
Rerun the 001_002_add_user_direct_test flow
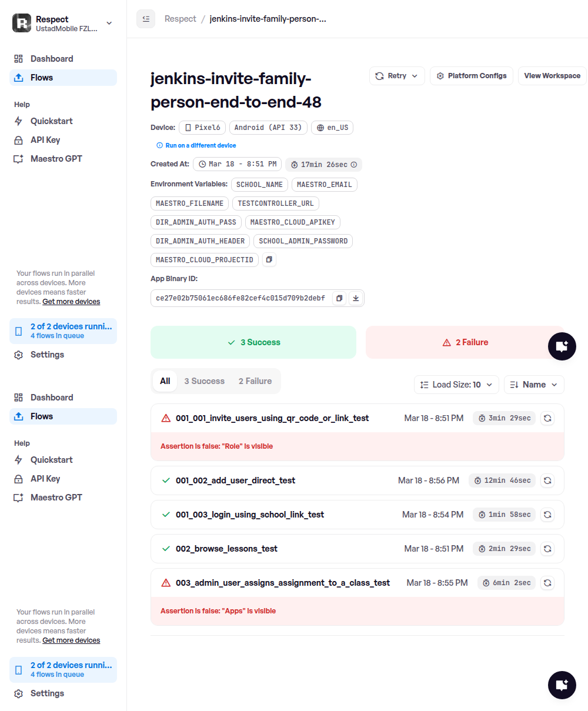tap(547, 480)
